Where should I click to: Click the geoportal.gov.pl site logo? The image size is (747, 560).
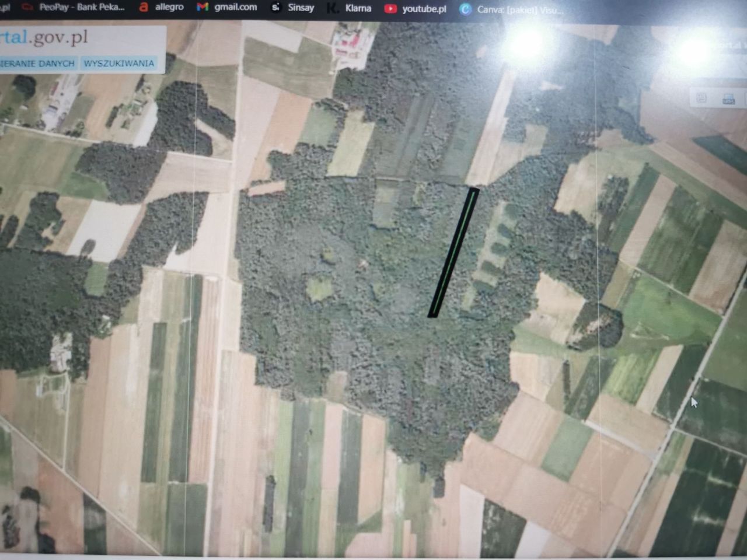[44, 37]
